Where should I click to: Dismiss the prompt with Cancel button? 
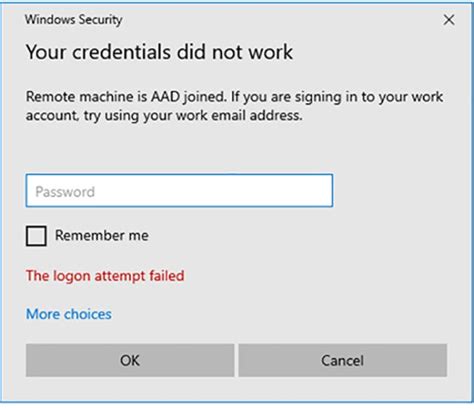coord(343,360)
